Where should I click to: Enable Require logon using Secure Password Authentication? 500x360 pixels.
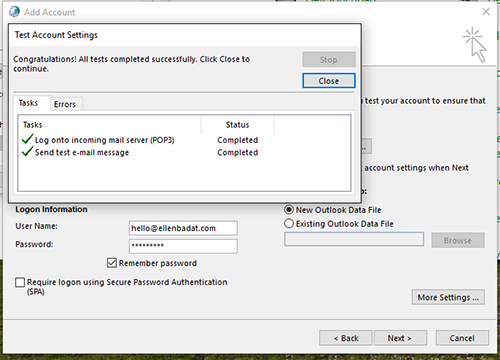(x=20, y=282)
